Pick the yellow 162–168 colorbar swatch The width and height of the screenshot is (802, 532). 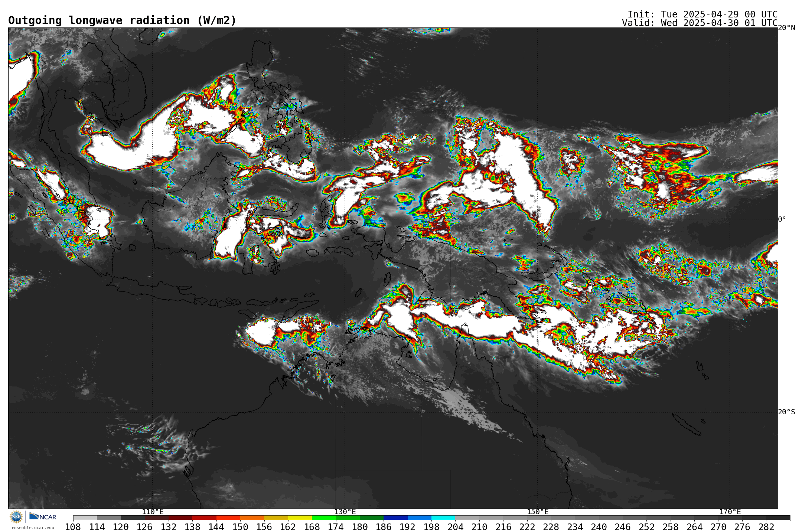tap(300, 518)
